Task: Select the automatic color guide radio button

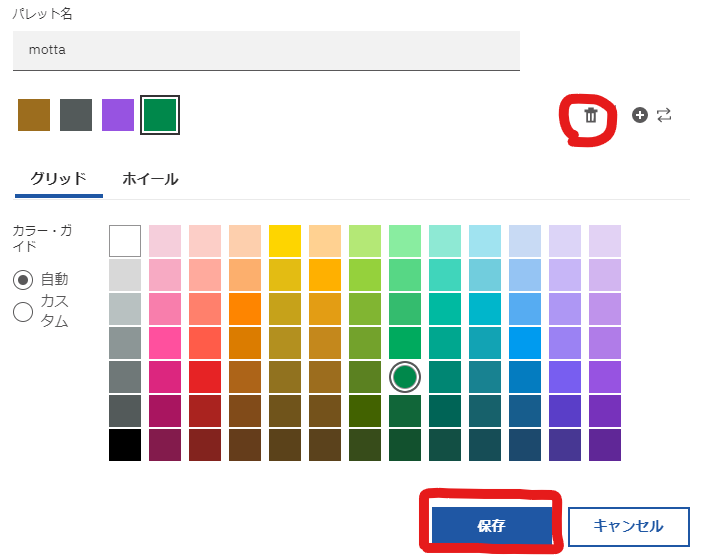Action: (x=23, y=280)
